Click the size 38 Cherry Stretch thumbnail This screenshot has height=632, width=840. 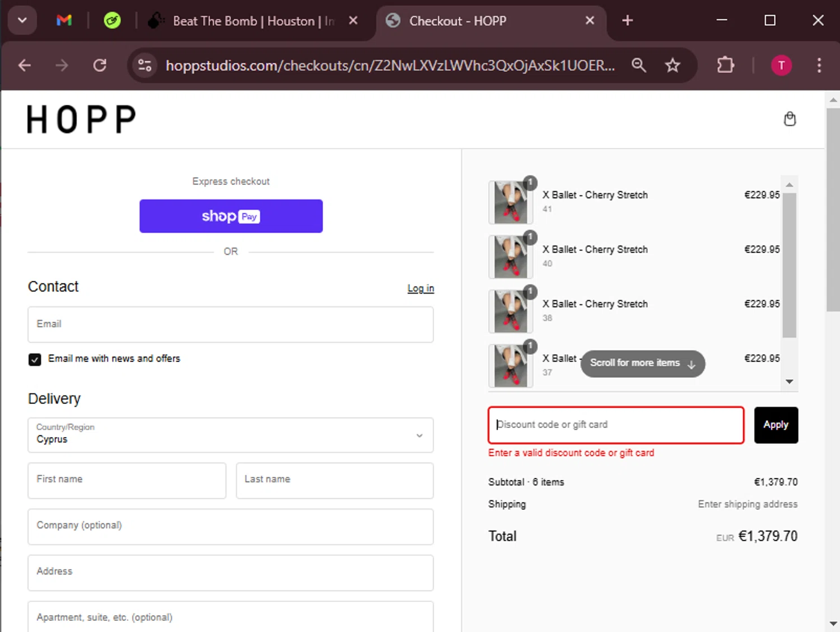(511, 311)
